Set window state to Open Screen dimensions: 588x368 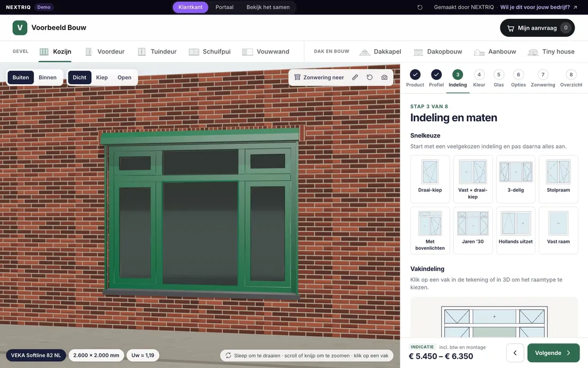click(124, 78)
